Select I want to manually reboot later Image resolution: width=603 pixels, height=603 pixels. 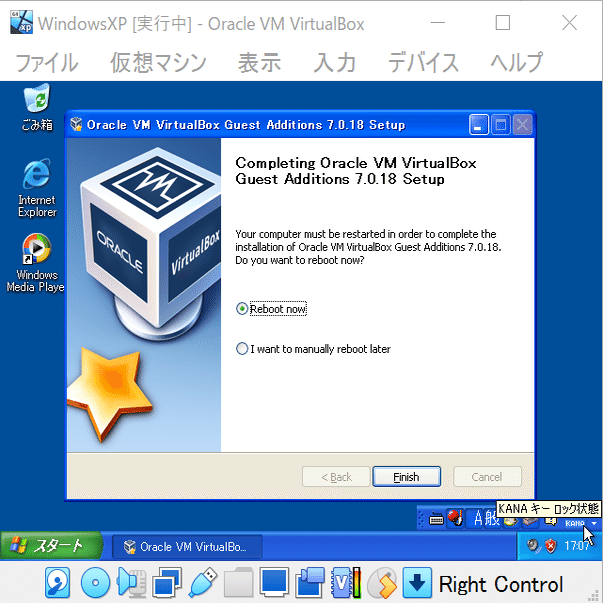(242, 349)
